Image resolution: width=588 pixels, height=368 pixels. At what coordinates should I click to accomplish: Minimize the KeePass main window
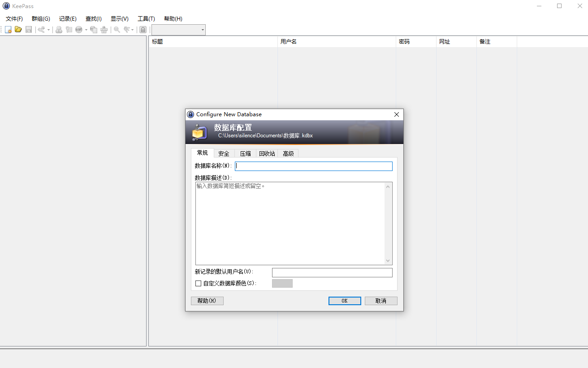click(x=540, y=6)
